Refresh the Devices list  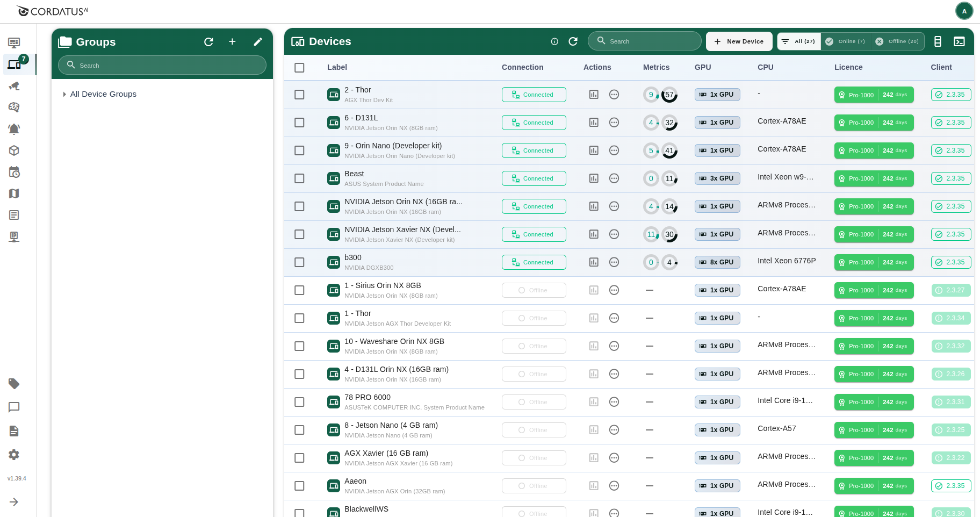pos(573,41)
